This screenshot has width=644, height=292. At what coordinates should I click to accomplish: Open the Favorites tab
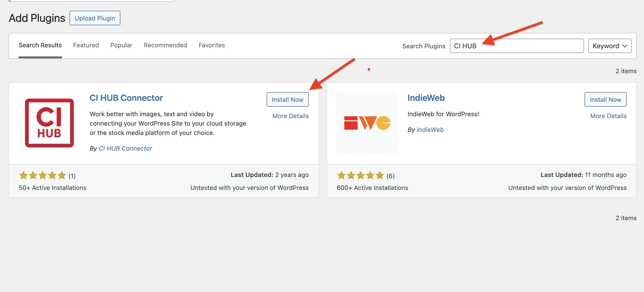[211, 45]
